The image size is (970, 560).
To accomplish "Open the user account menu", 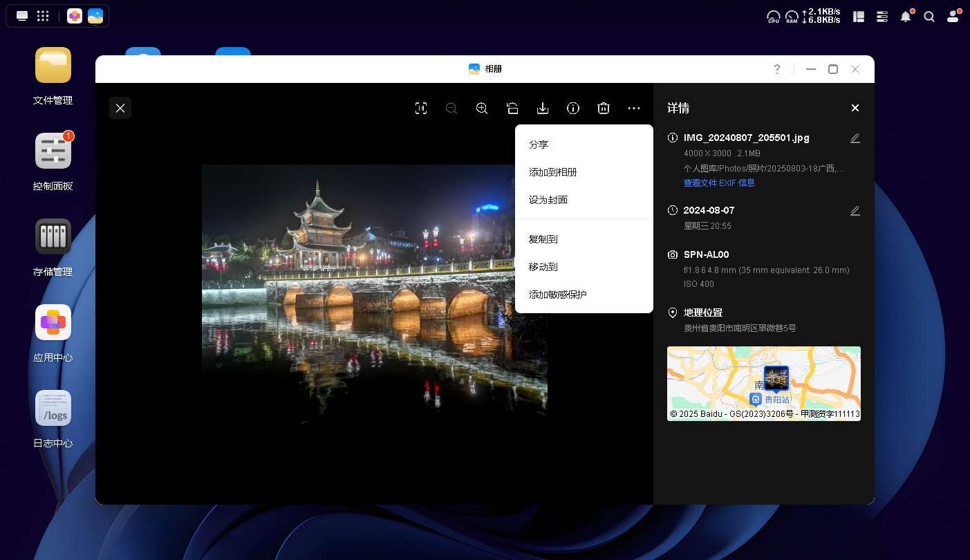I will point(953,16).
